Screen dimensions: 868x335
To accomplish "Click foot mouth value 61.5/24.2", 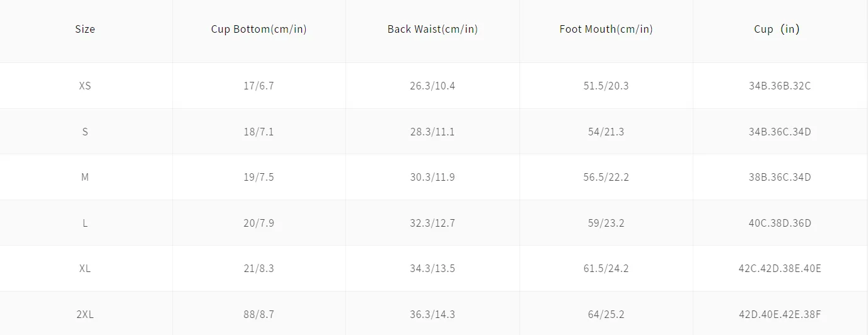I will [x=606, y=268].
